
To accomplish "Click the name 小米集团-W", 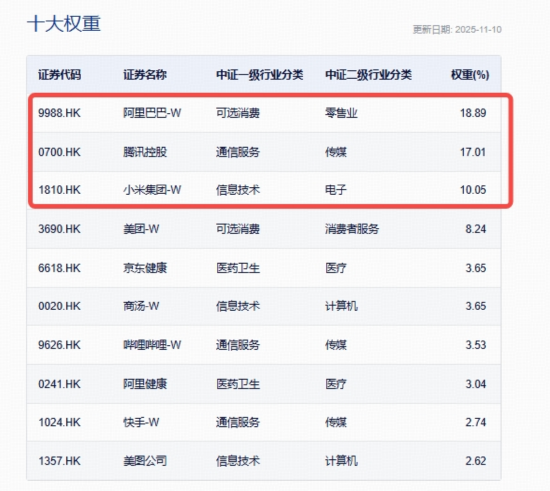I will click(152, 190).
